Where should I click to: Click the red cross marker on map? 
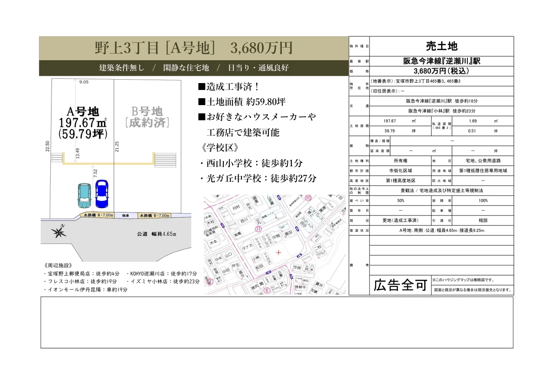278,252
